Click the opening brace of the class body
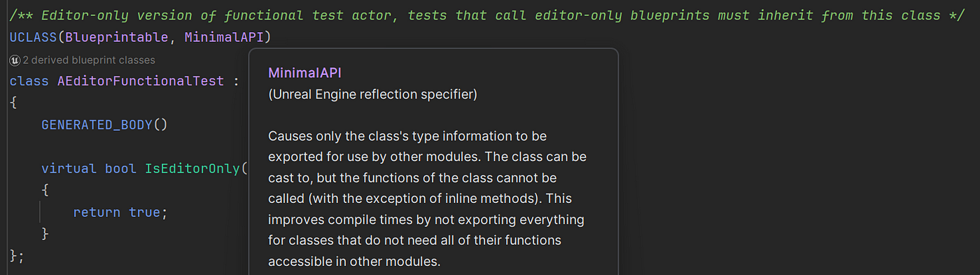 pyautogui.click(x=13, y=103)
